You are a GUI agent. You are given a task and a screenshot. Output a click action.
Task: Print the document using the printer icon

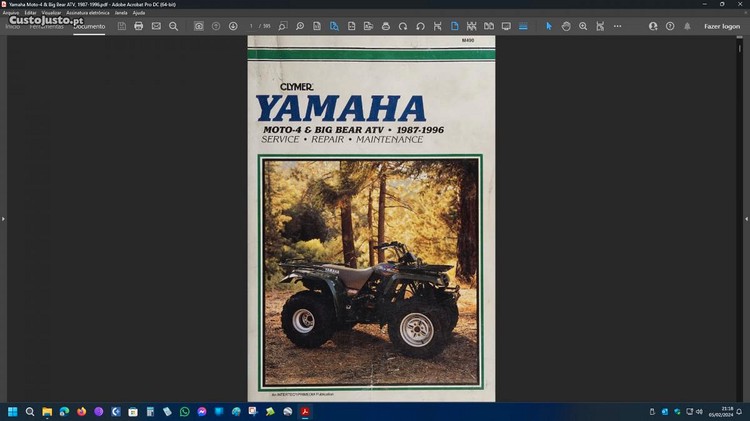click(138, 26)
